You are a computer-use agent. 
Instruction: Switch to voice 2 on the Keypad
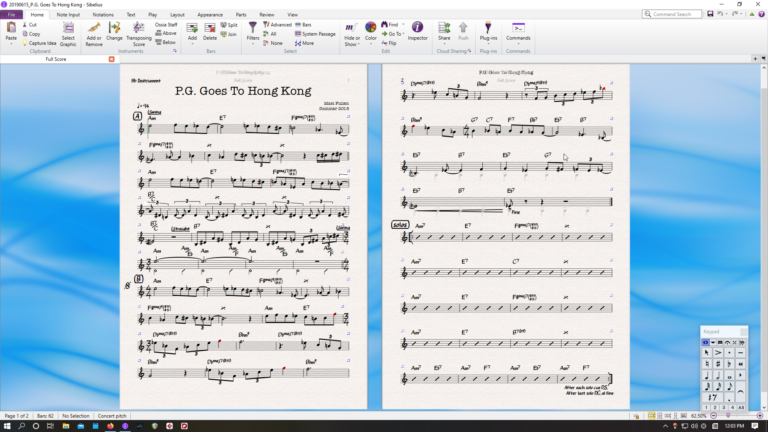coord(715,408)
